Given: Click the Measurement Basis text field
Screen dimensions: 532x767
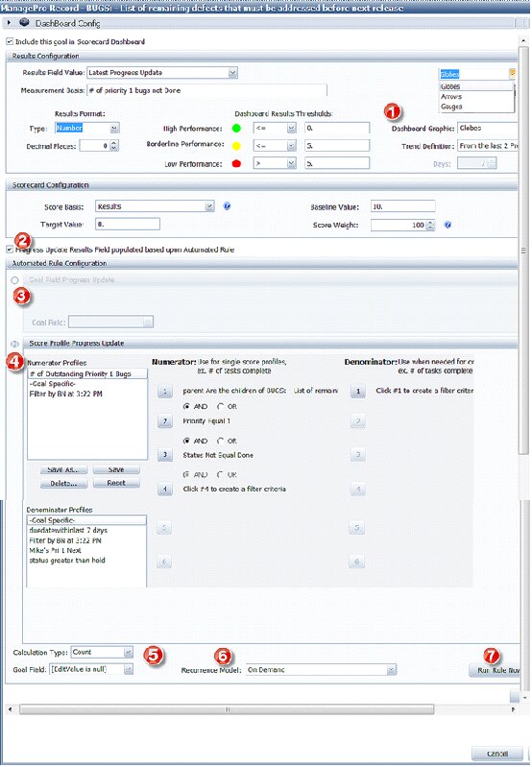Looking at the screenshot, I should (x=206, y=90).
